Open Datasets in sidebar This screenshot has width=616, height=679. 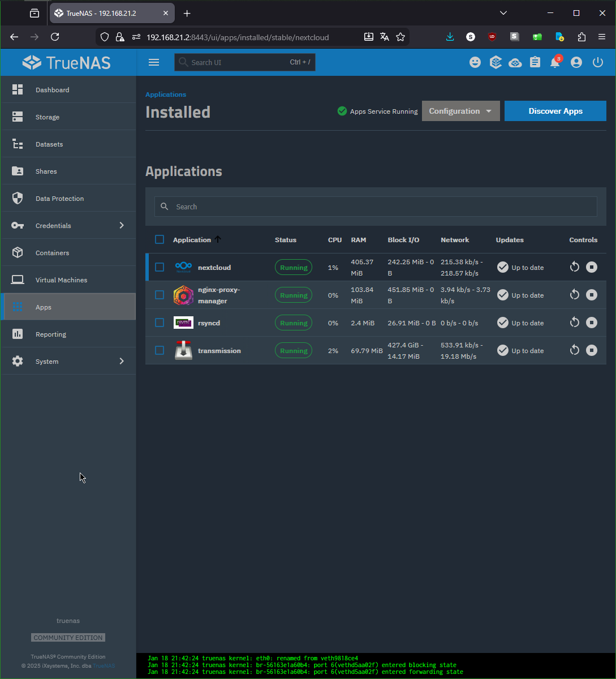pyautogui.click(x=68, y=144)
